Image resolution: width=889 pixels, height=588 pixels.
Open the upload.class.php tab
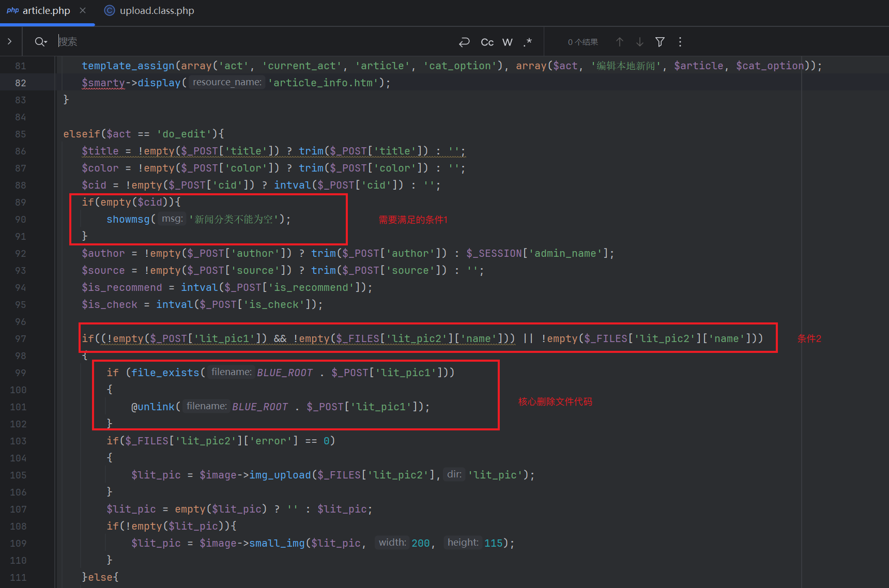[x=150, y=11]
